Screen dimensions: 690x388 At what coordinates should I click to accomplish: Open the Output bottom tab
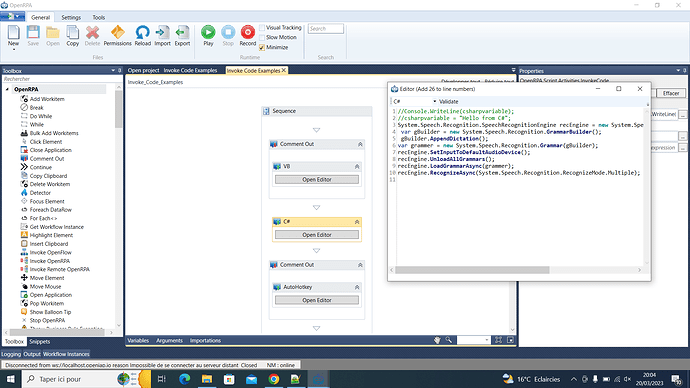32,354
